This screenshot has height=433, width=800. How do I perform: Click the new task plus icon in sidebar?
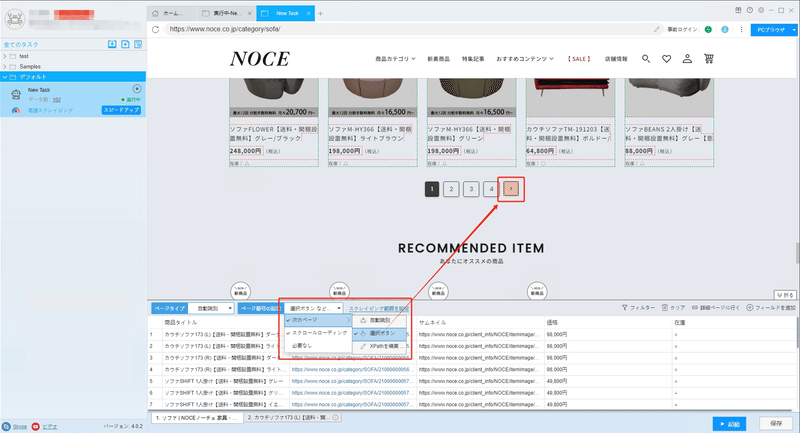pos(125,44)
